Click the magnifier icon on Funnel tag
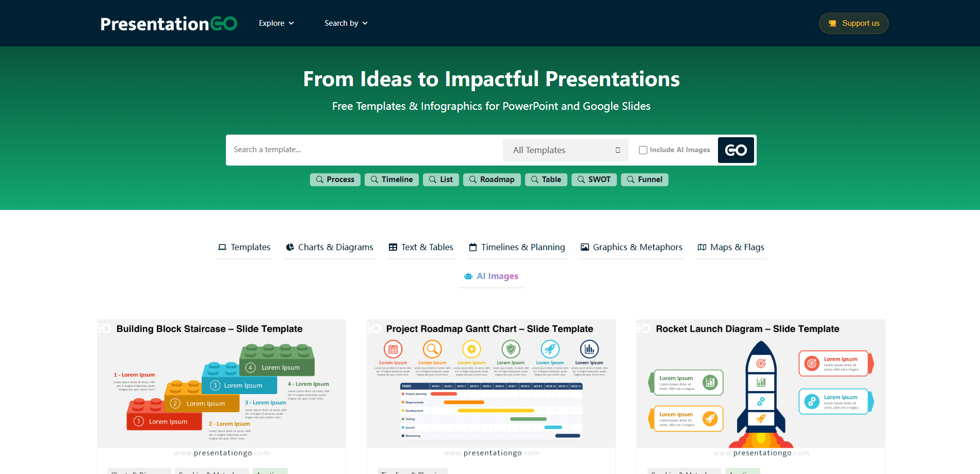Image resolution: width=980 pixels, height=474 pixels. pos(631,179)
